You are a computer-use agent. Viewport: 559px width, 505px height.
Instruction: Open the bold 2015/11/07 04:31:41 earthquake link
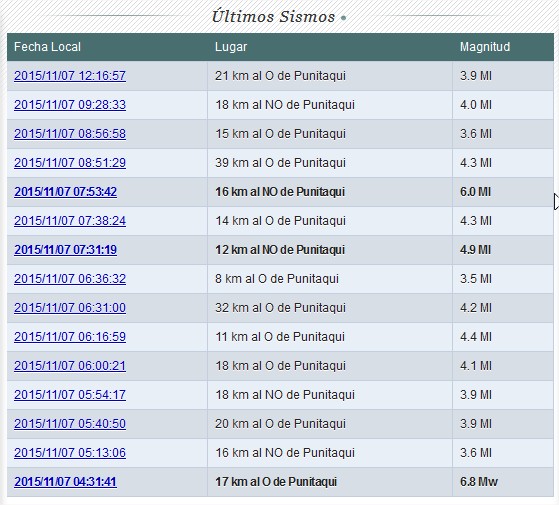click(x=66, y=482)
